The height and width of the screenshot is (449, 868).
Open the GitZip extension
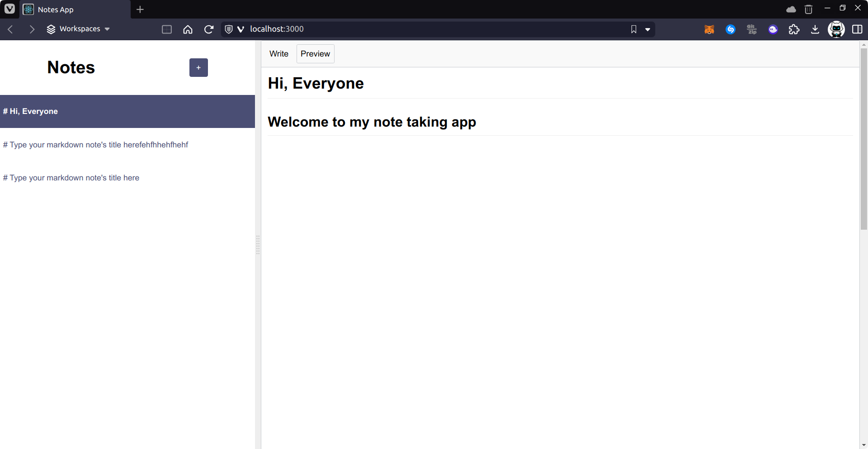(x=752, y=29)
